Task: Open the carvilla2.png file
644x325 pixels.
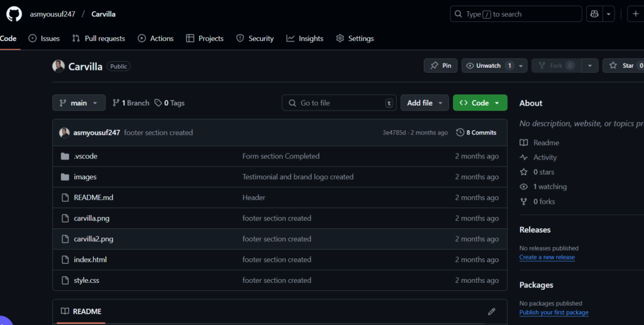Action: [x=93, y=239]
